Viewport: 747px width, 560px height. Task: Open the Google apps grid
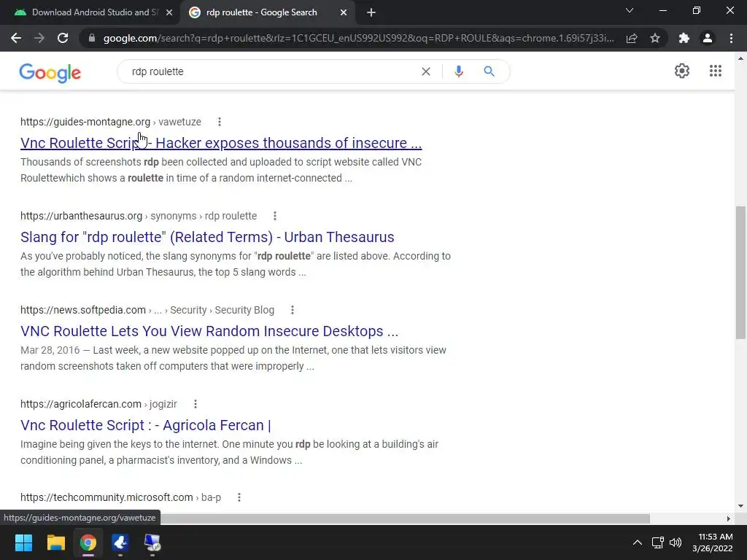[x=716, y=71]
